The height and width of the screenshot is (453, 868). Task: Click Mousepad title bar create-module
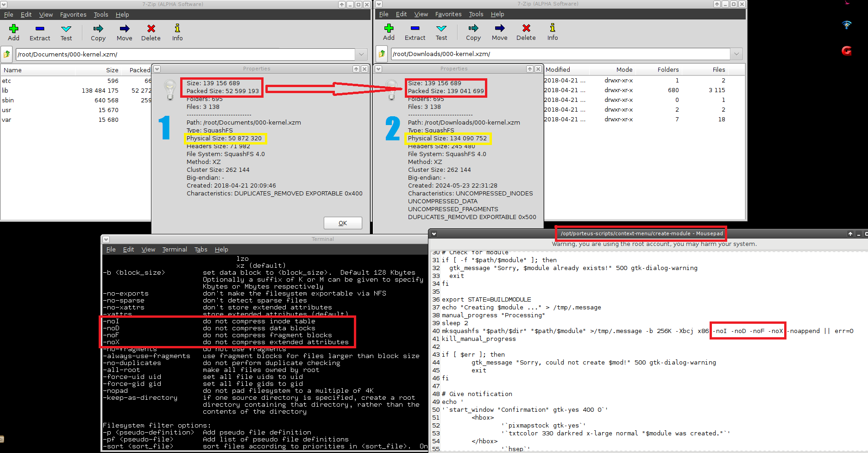point(642,233)
